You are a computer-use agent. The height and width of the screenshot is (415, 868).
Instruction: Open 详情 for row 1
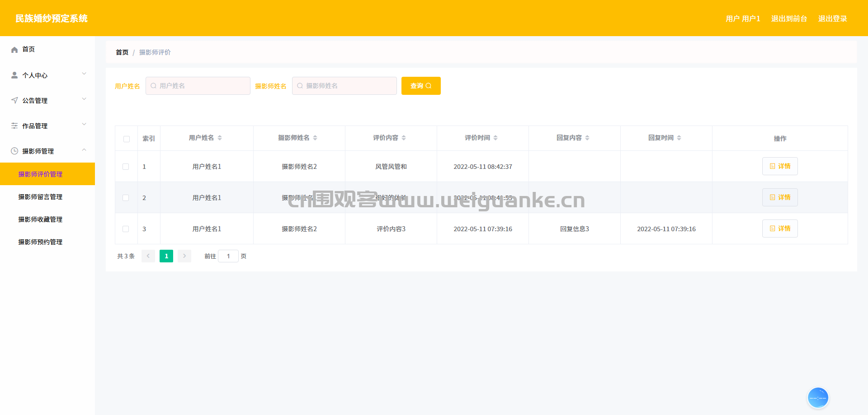click(780, 166)
